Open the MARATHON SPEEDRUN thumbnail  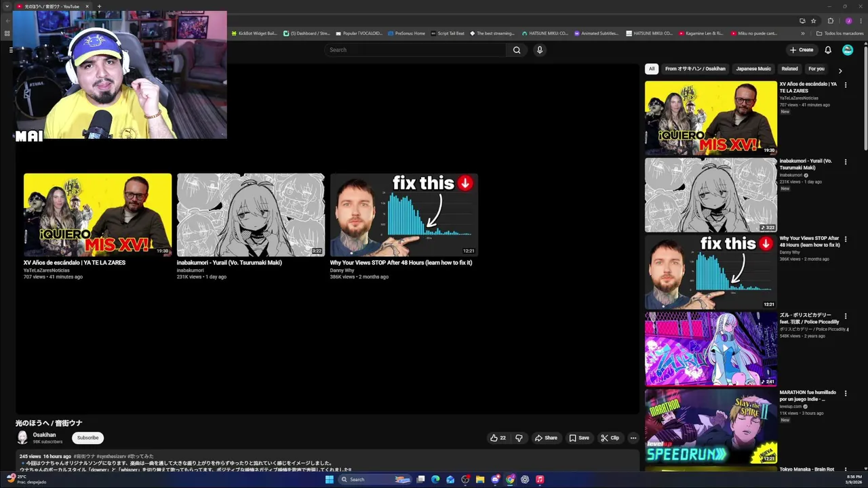[711, 426]
